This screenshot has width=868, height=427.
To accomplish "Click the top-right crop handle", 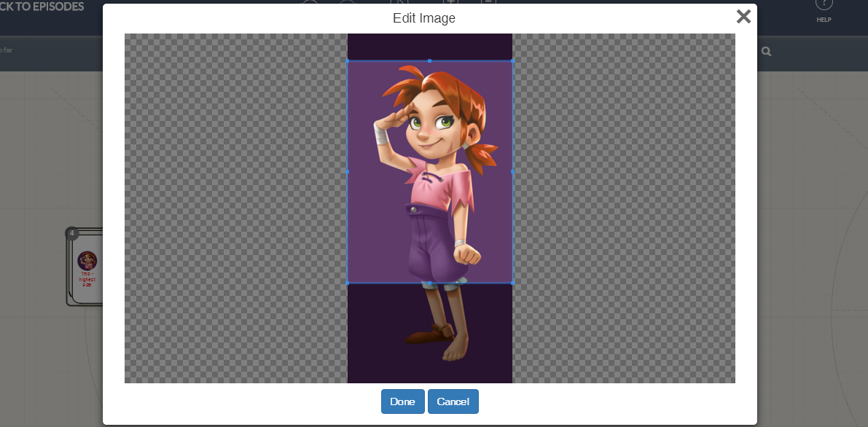I will [x=512, y=61].
